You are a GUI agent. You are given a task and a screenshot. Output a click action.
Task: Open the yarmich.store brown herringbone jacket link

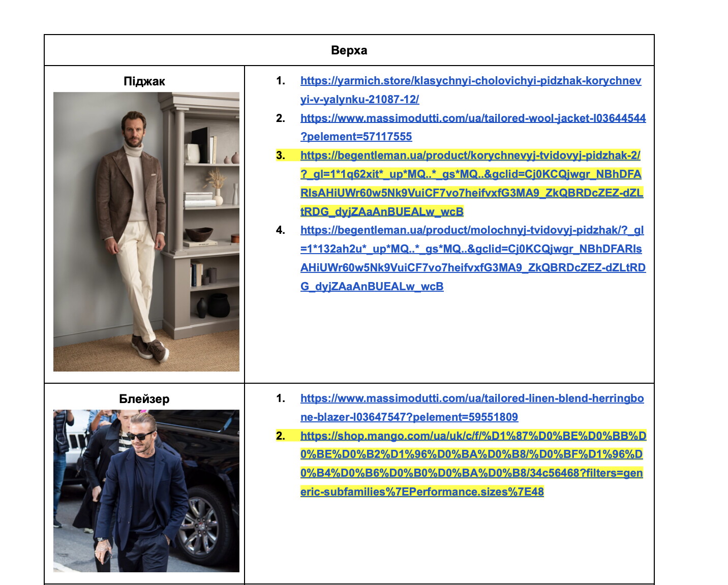471,90
